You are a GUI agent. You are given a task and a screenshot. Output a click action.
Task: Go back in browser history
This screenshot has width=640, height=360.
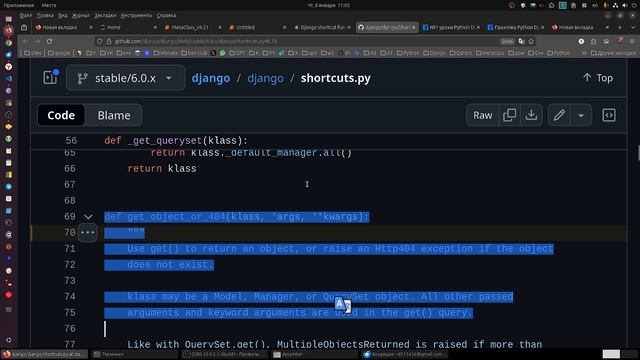click(x=25, y=41)
